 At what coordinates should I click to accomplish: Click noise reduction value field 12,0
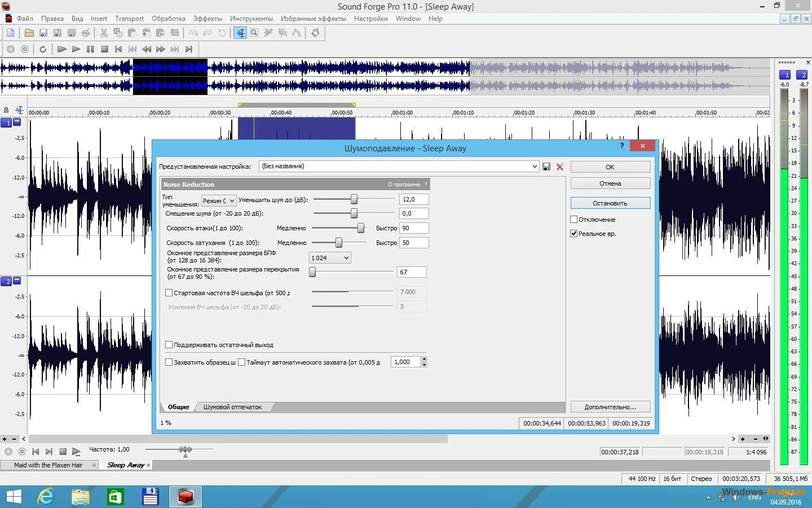414,199
